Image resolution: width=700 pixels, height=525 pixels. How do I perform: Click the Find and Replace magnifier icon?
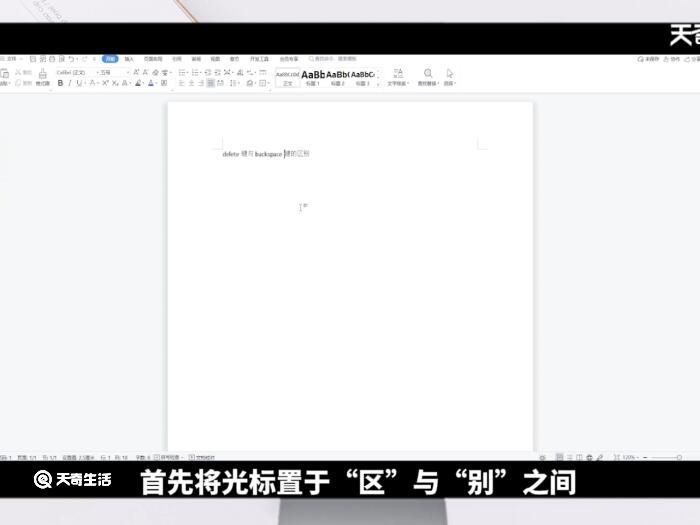coord(428,74)
